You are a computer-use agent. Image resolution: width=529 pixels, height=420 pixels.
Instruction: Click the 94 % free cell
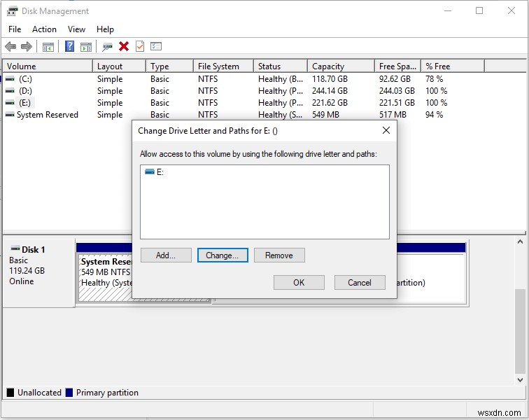(435, 115)
